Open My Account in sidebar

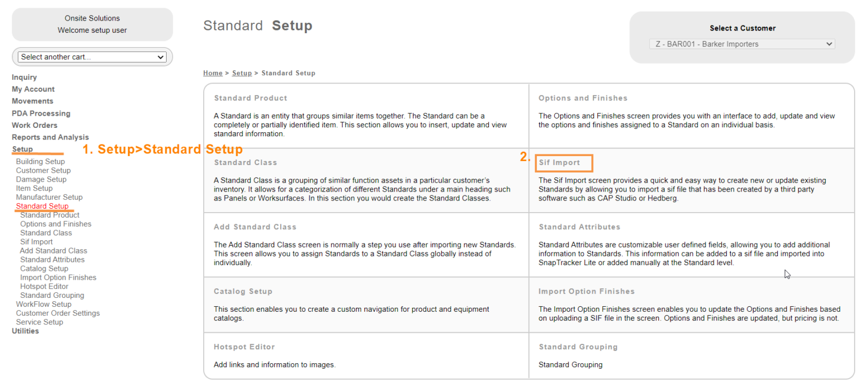33,89
